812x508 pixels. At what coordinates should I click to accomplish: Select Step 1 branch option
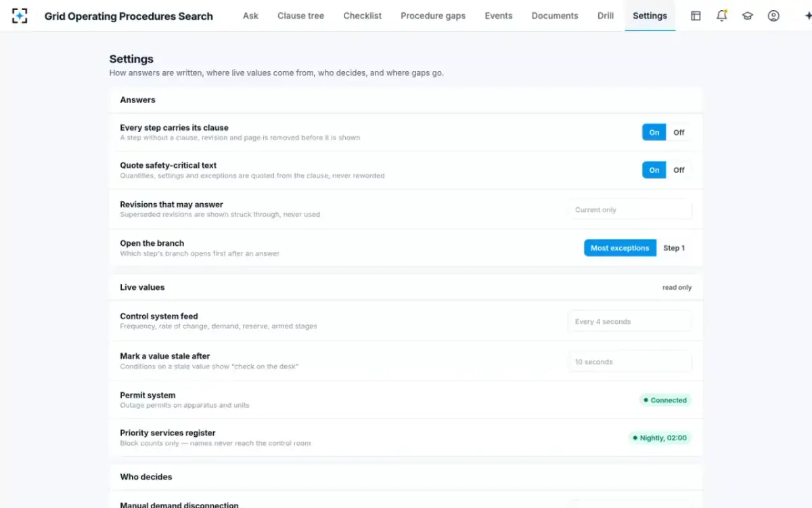pos(674,248)
